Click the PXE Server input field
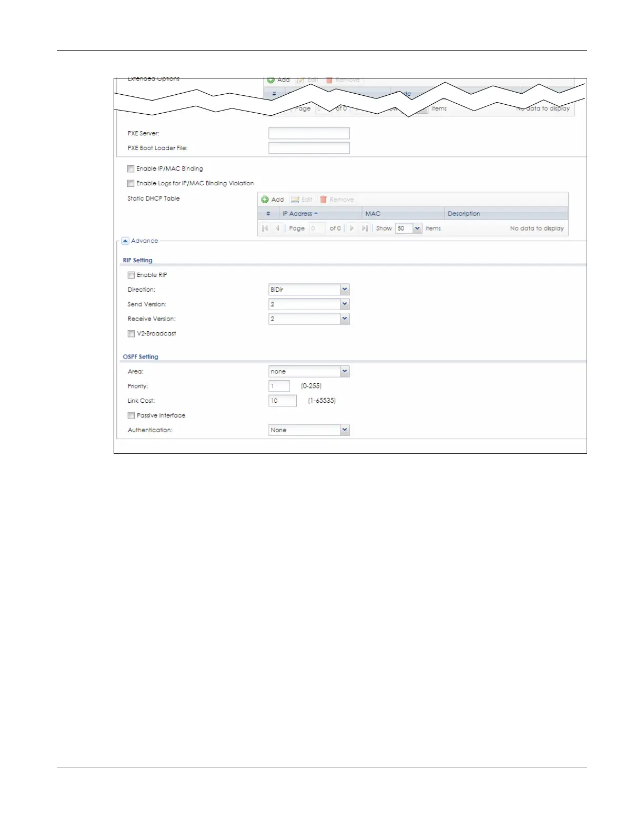The width and height of the screenshot is (644, 834). (x=309, y=133)
